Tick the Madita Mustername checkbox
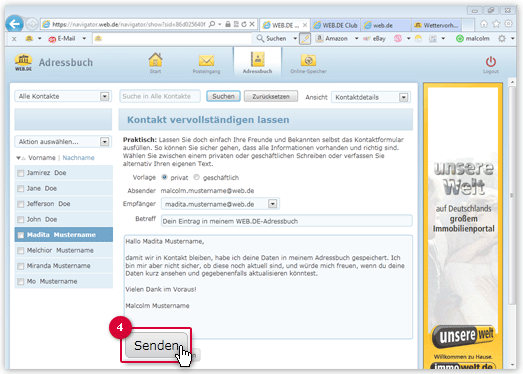Image resolution: width=523 pixels, height=374 pixels. pos(21,235)
